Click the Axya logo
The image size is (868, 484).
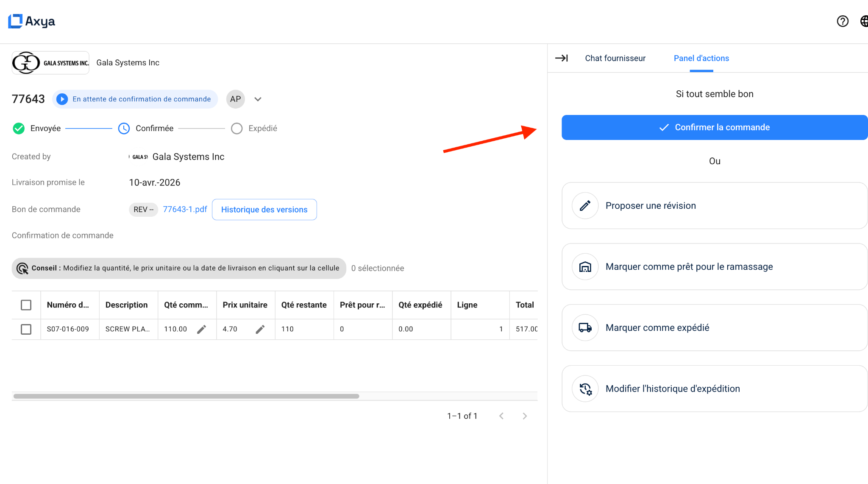[31, 21]
